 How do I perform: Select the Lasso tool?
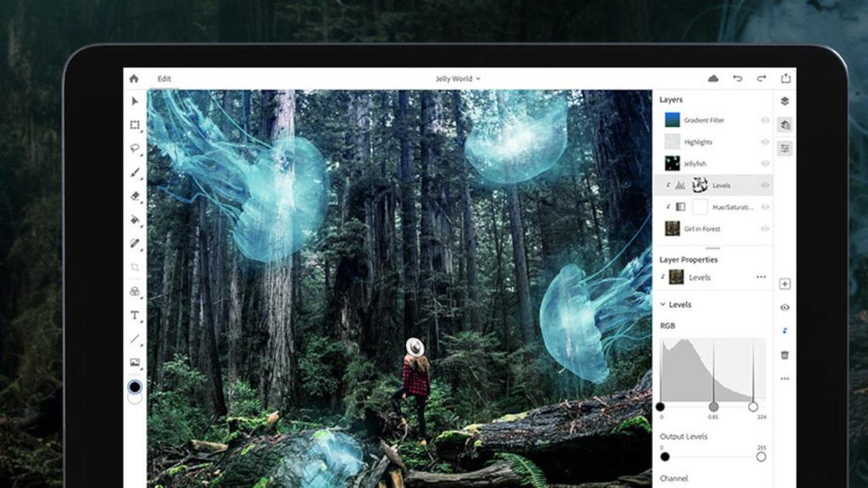pos(135,148)
